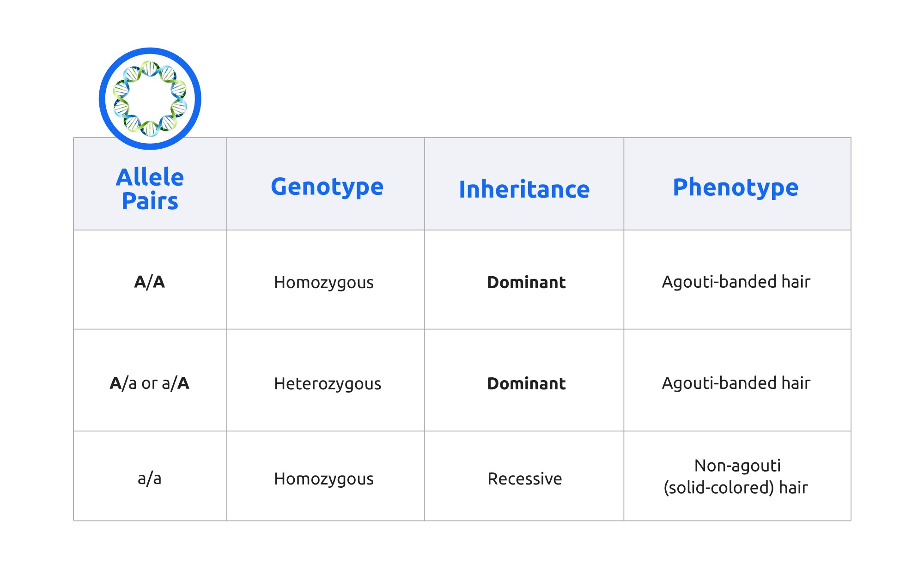Click the word Allele in the first header
This screenshot has width=924, height=569.
click(x=150, y=177)
